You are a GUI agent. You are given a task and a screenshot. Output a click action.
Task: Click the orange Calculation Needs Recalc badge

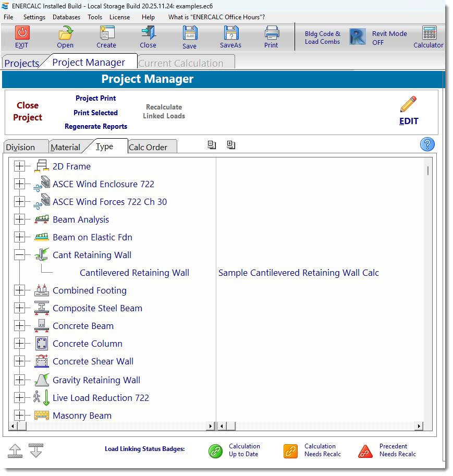point(290,451)
